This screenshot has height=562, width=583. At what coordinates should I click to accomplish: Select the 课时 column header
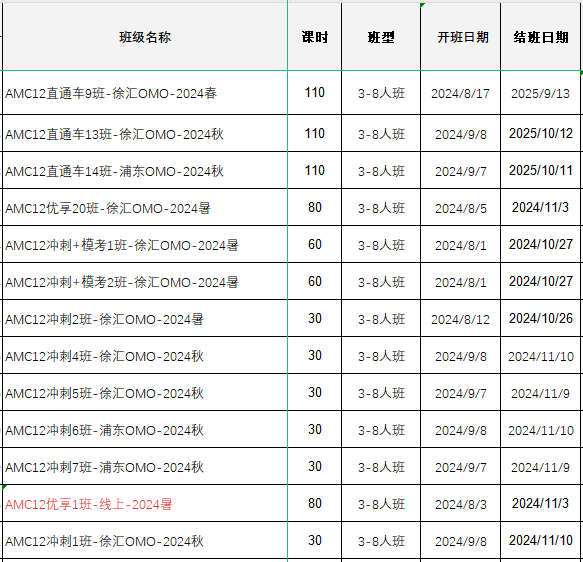315,37
